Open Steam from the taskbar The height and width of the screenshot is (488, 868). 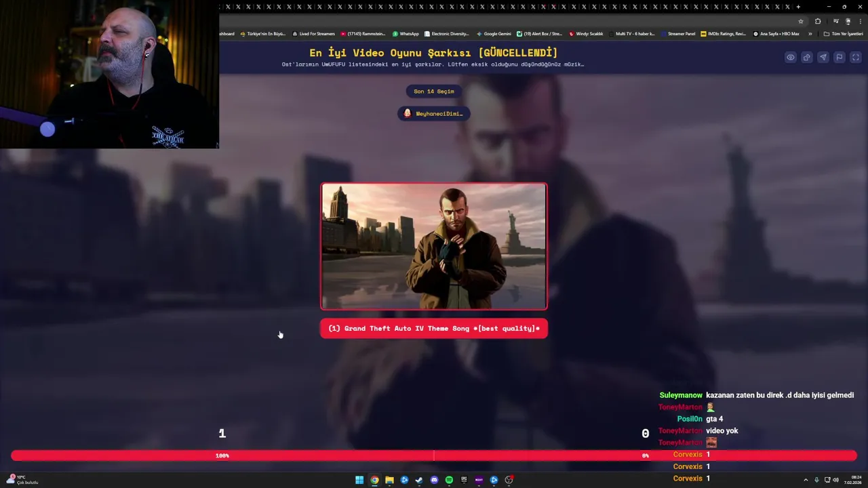pyautogui.click(x=419, y=480)
